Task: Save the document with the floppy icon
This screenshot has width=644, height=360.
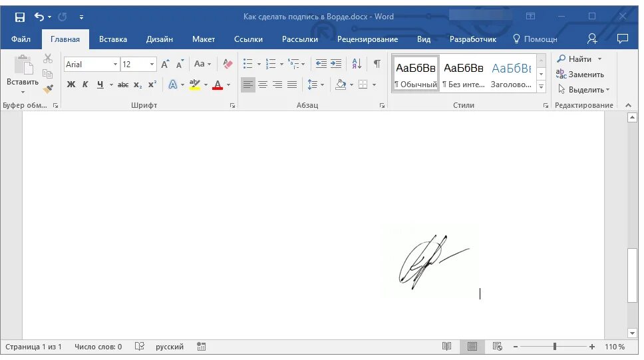Action: click(x=20, y=17)
